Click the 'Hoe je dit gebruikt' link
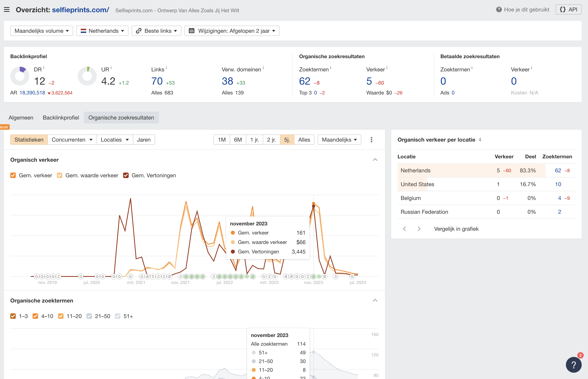Viewport: 588px width, 379px height. tap(526, 10)
